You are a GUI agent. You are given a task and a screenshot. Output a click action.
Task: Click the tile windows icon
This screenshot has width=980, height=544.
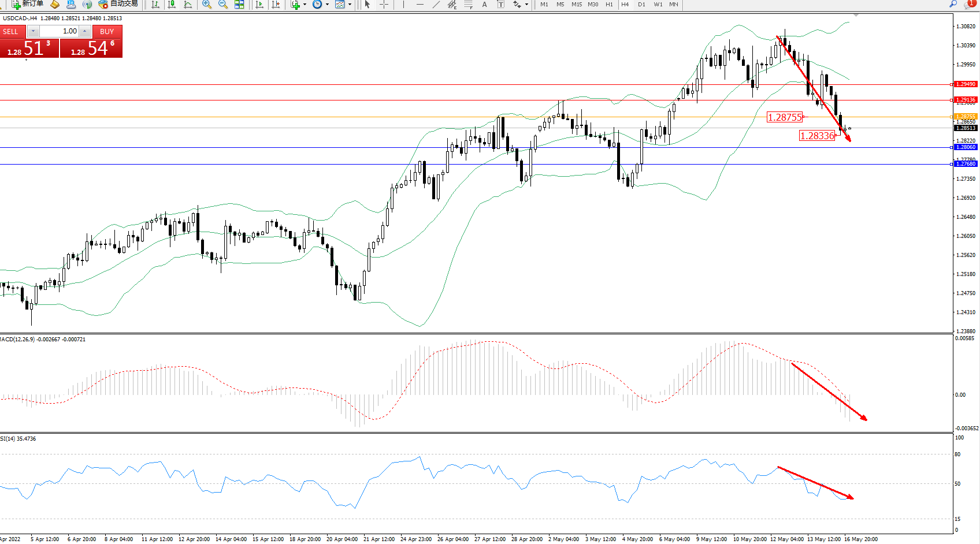pos(239,5)
